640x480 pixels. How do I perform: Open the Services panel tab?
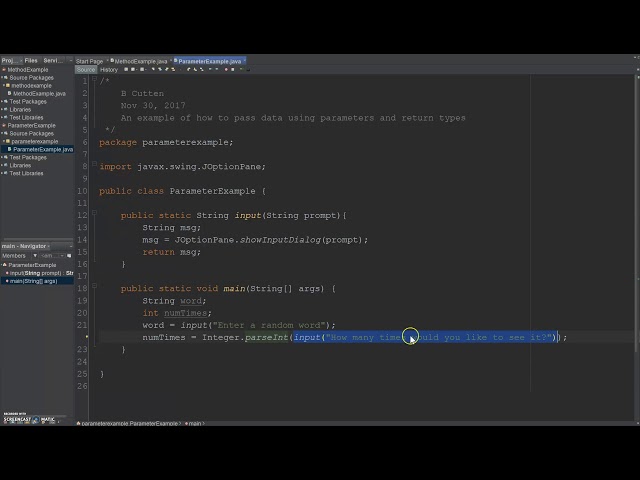(53, 60)
